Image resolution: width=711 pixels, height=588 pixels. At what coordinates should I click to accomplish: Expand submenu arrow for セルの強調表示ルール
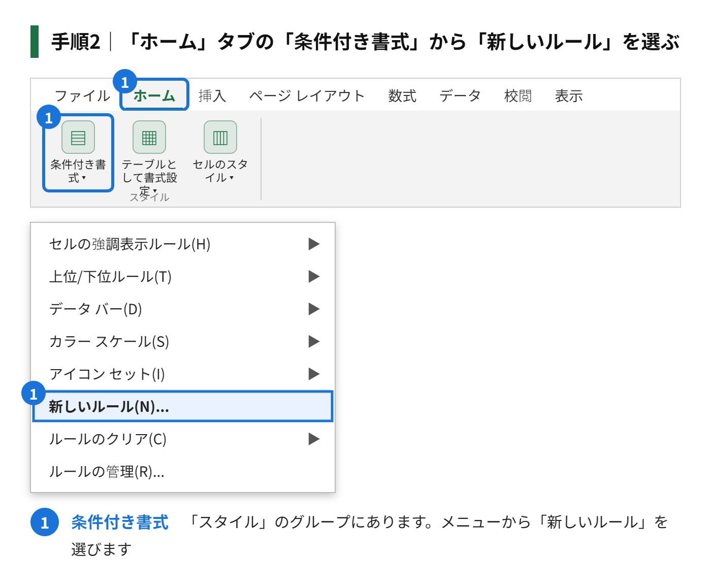coord(314,244)
